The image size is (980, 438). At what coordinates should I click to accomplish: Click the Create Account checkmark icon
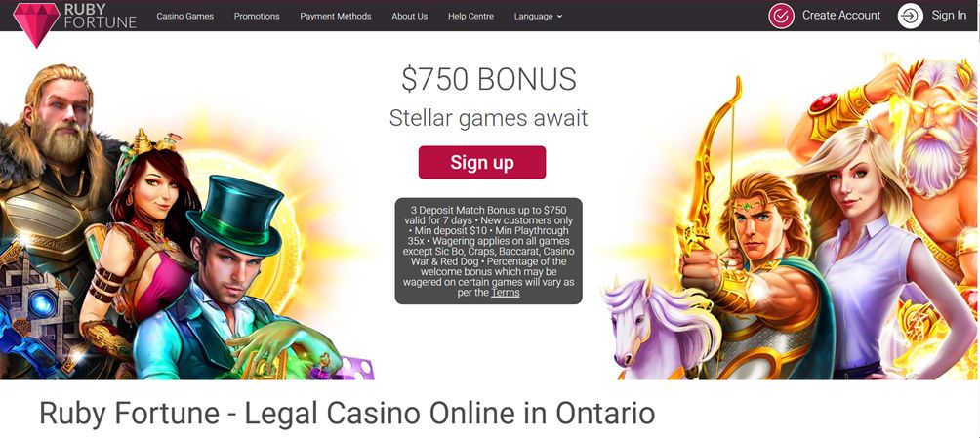point(781,16)
